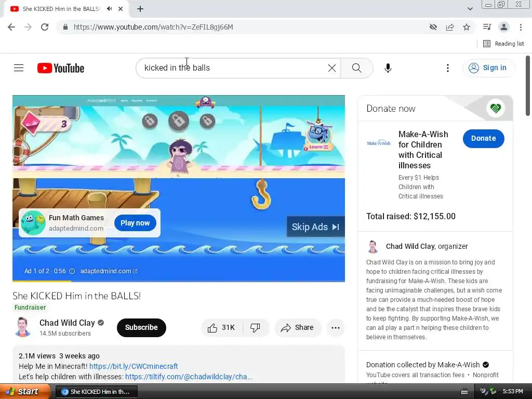
Task: Click the 2.1M views text
Action: point(37,356)
